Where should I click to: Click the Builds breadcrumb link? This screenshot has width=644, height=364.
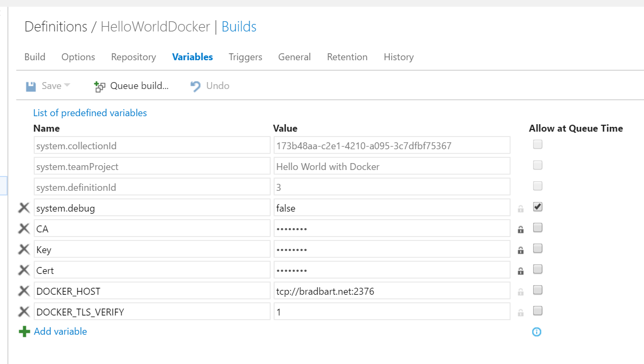239,27
